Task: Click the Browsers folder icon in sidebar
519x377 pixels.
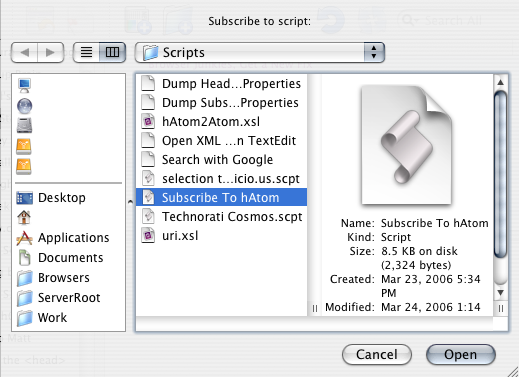Action: click(x=25, y=278)
